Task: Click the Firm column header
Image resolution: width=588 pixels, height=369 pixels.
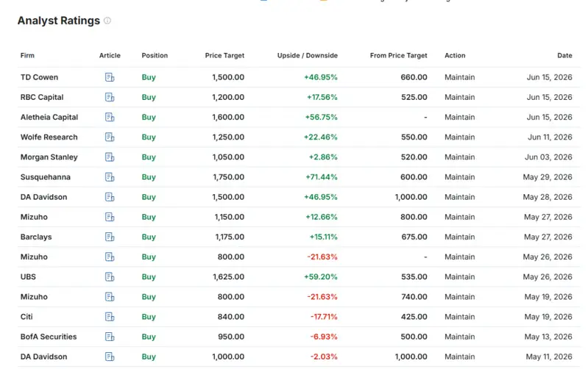Action: point(27,55)
